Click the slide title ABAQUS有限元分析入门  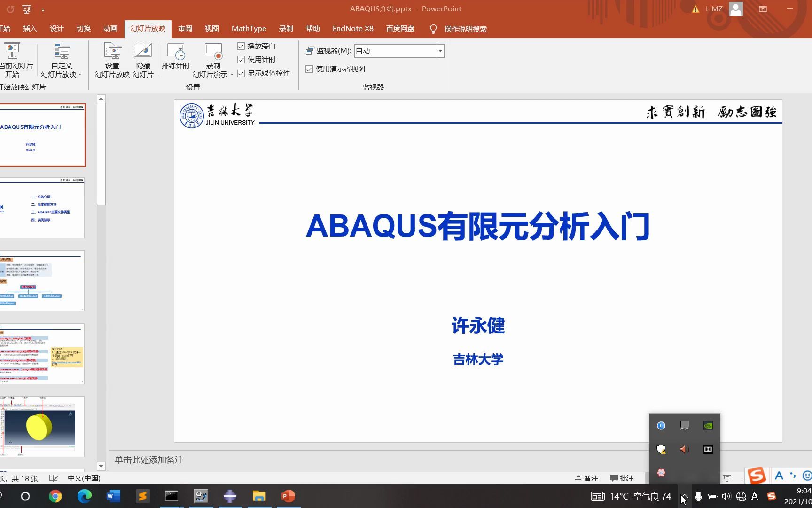coord(478,226)
